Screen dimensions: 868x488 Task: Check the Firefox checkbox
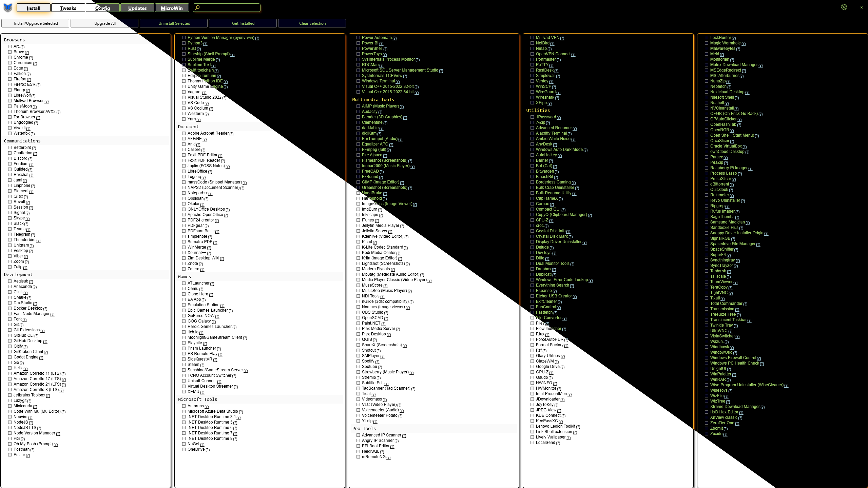click(10, 79)
